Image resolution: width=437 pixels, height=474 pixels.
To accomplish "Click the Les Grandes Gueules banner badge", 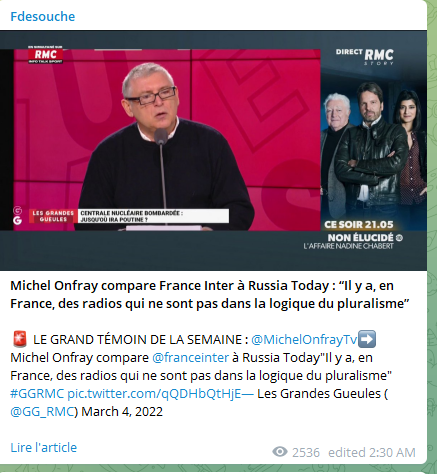I will click(53, 216).
